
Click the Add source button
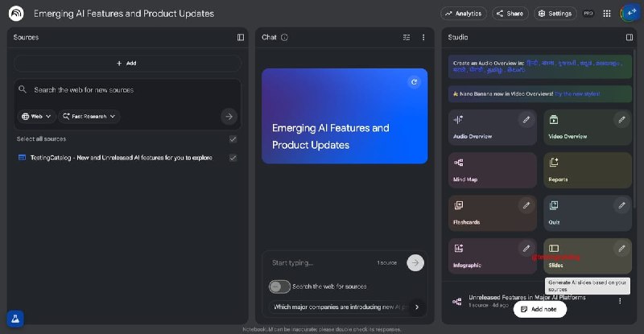pos(127,64)
